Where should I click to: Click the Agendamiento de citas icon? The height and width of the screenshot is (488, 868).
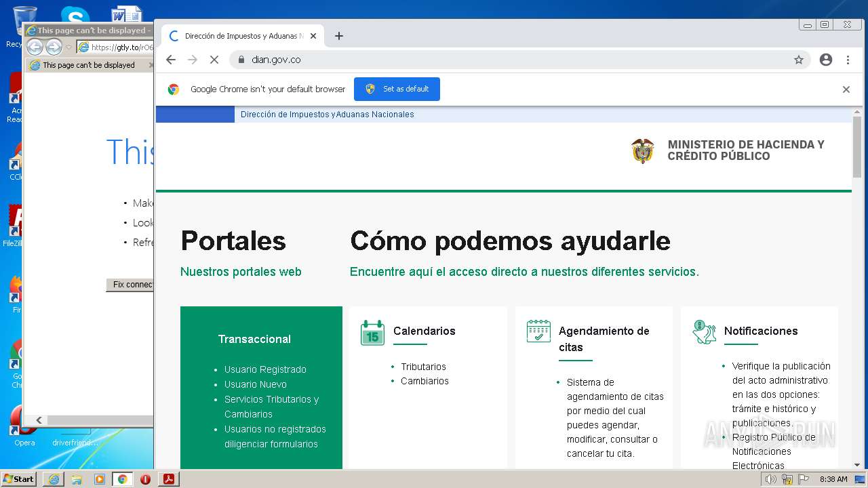(538, 331)
